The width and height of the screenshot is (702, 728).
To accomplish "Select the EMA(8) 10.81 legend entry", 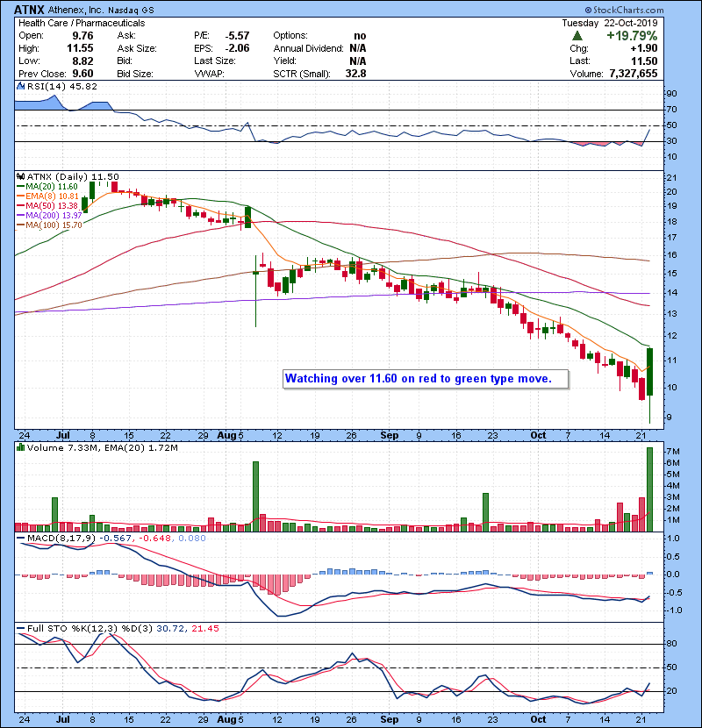I will tap(47, 196).
